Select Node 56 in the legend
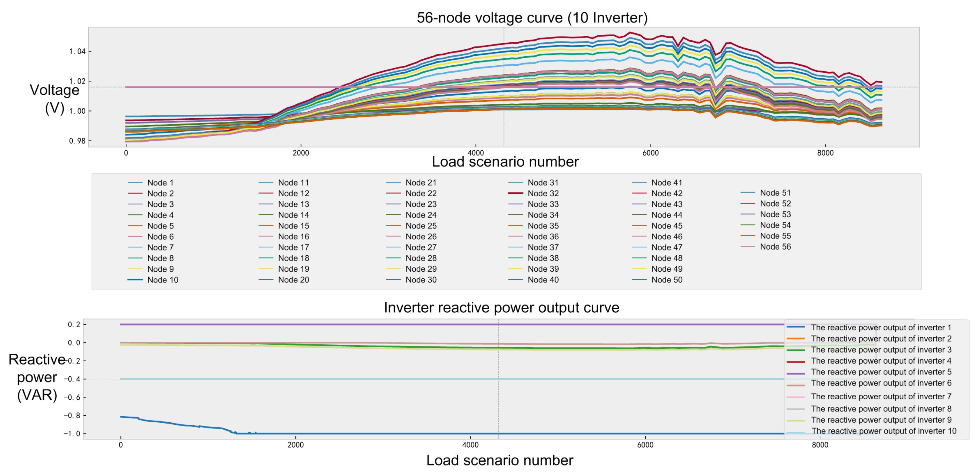The height and width of the screenshot is (475, 980). point(775,247)
